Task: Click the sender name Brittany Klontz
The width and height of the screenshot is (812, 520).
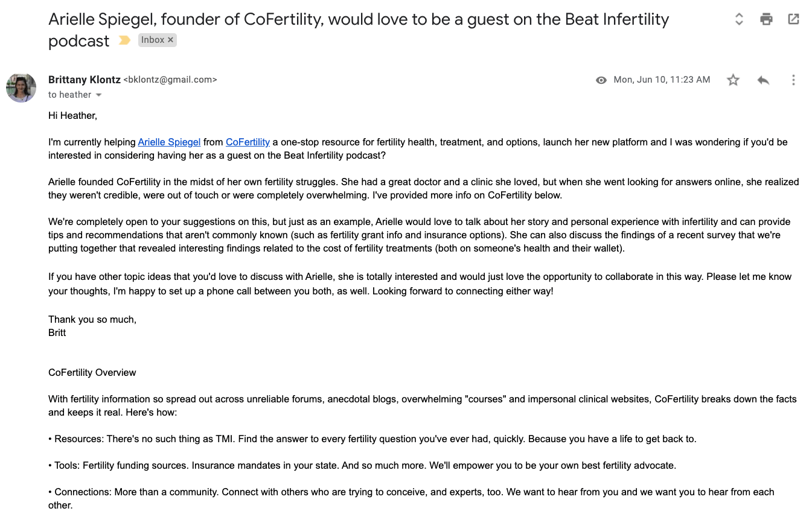Action: pos(85,80)
